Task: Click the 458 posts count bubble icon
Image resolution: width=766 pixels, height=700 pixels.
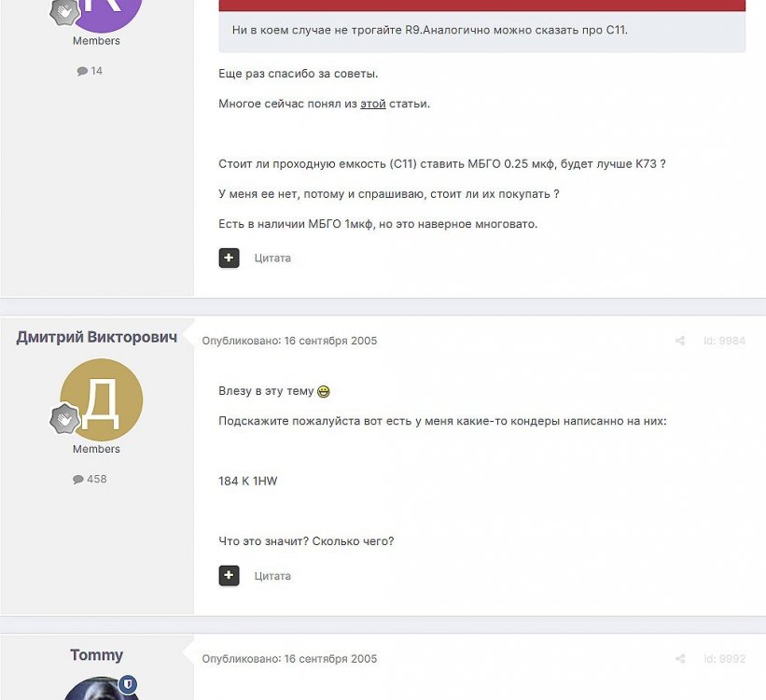Action: tap(78, 480)
